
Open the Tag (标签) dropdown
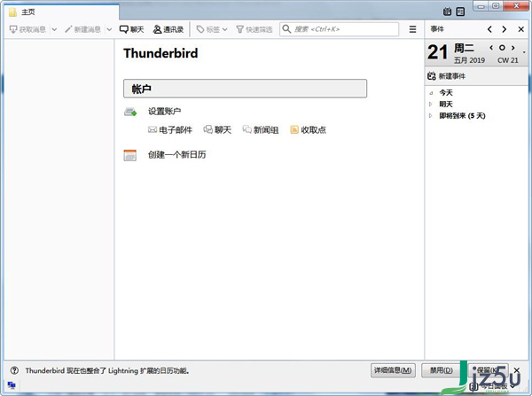click(x=212, y=29)
